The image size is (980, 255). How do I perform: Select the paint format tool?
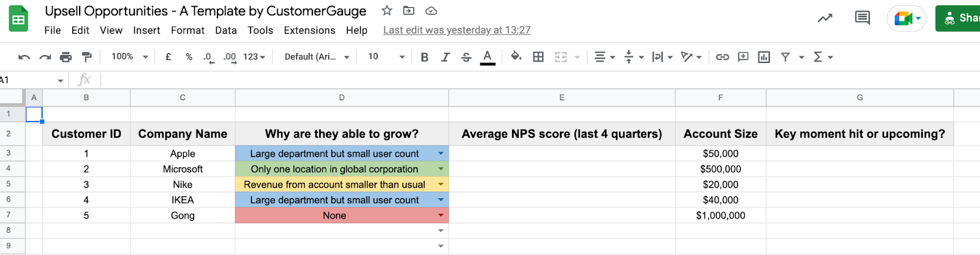click(86, 57)
